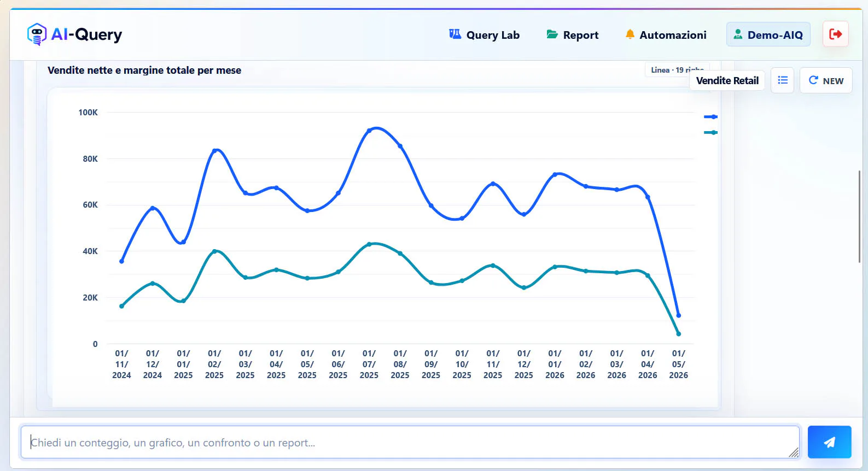This screenshot has width=868, height=471.
Task: Click the blue data point at 01/02/2025
Action: pyautogui.click(x=214, y=150)
